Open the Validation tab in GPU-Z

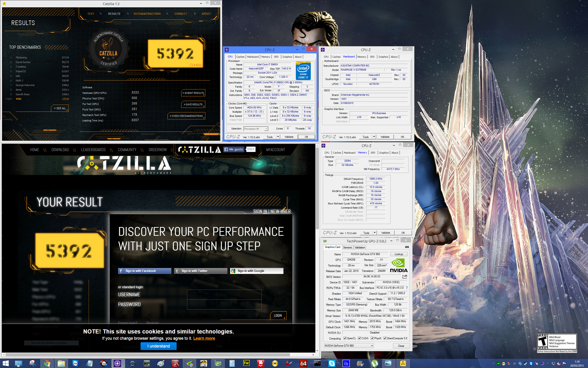coord(360,247)
